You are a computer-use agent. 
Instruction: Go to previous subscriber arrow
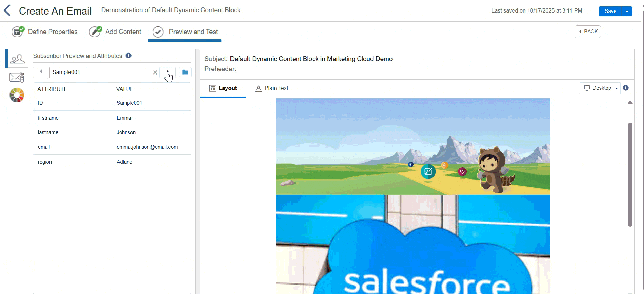coord(41,72)
